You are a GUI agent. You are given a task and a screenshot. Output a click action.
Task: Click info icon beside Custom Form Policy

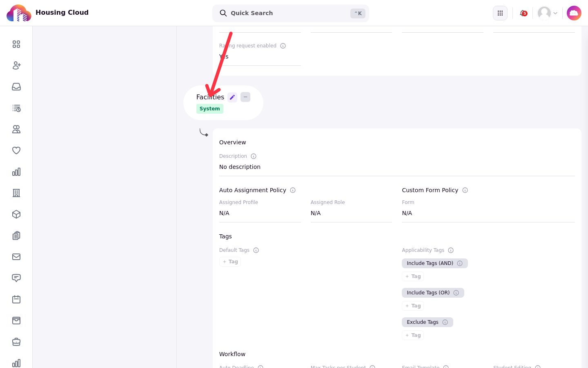click(x=465, y=190)
